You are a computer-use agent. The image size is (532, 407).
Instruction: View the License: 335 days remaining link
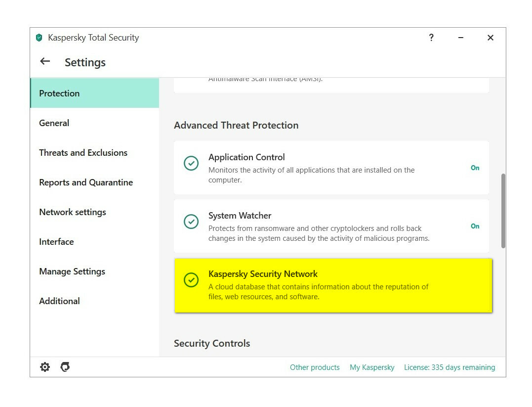[x=450, y=367]
